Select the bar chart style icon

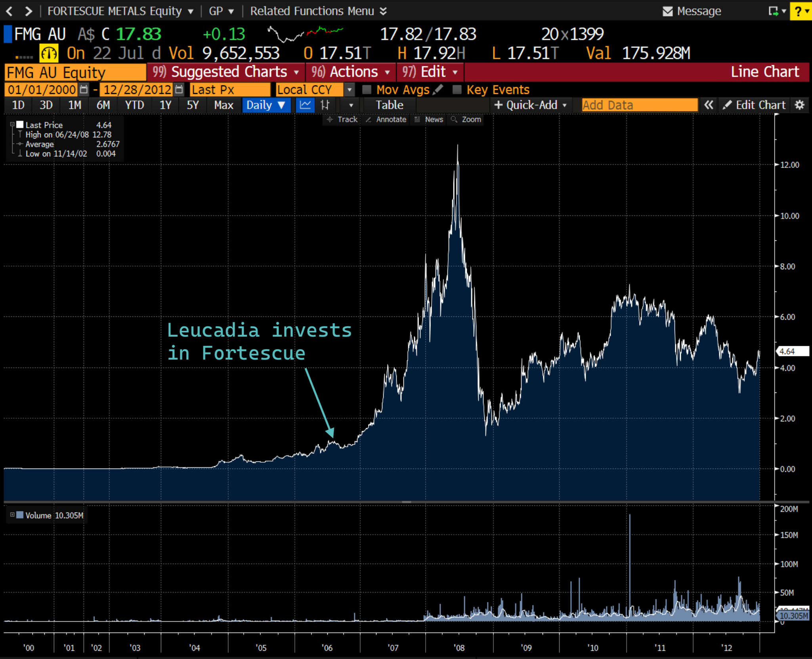325,105
